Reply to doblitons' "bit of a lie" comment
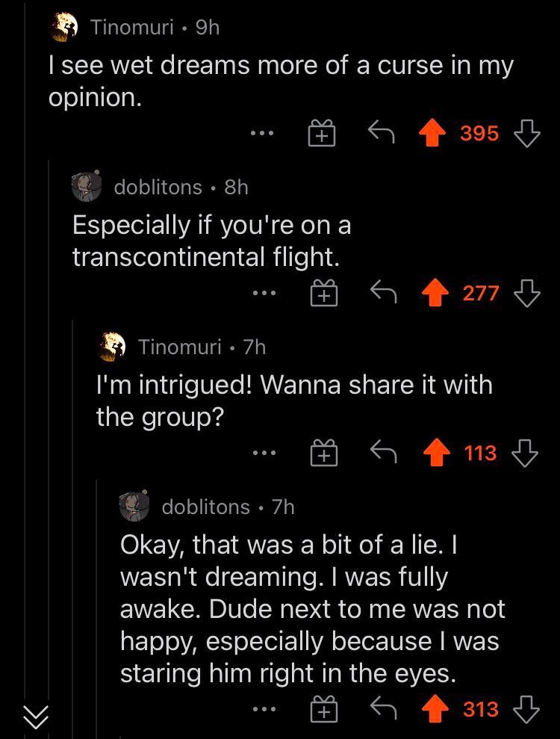Viewport: 560px width, 739px height. pyautogui.click(x=384, y=709)
